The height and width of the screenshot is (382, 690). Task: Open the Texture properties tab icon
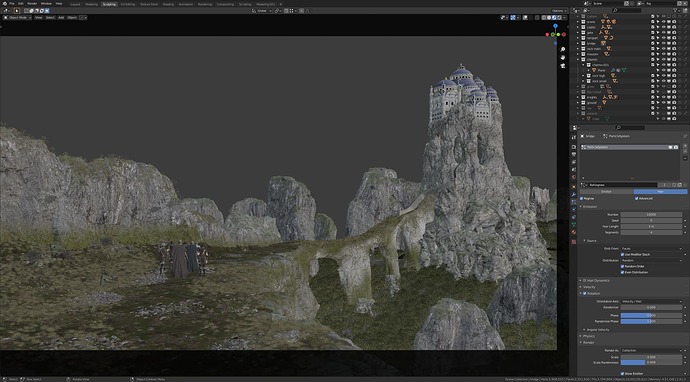click(x=574, y=242)
